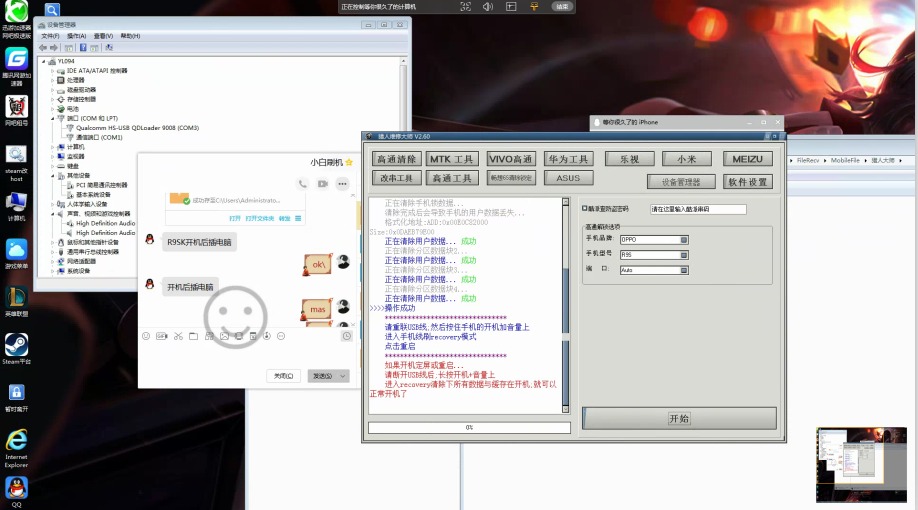Open the 端口 Auto dropdown
The width and height of the screenshot is (918, 510).
[x=684, y=270]
